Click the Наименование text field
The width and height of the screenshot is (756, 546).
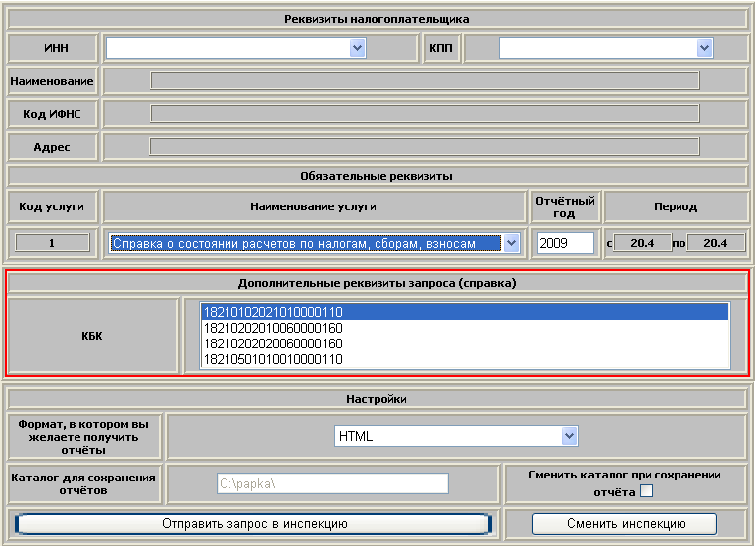[x=425, y=81]
